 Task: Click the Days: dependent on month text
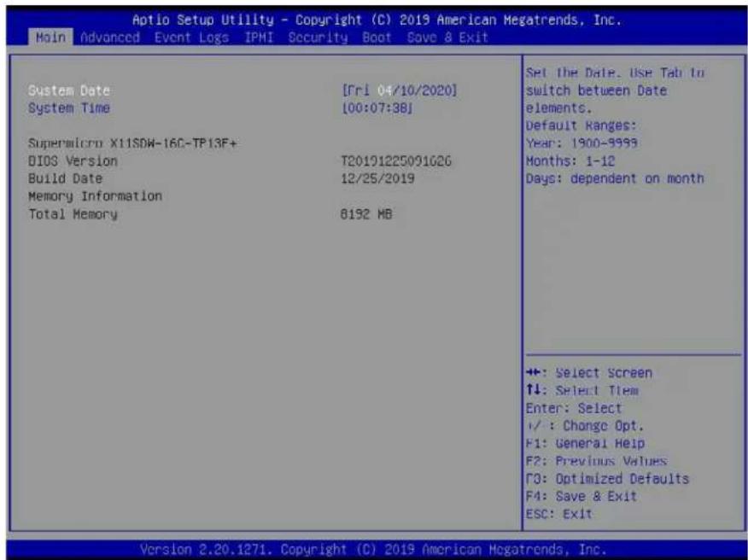click(616, 179)
